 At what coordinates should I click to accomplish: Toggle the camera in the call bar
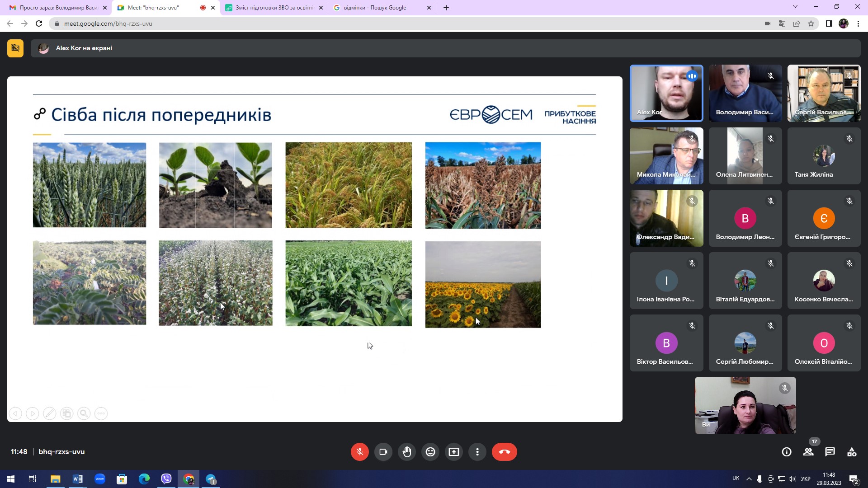pyautogui.click(x=383, y=452)
